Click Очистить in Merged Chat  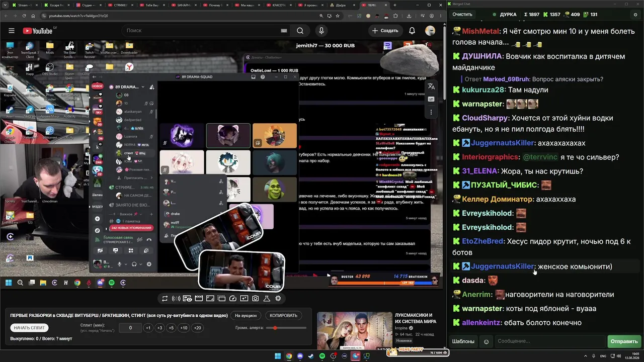(x=462, y=15)
